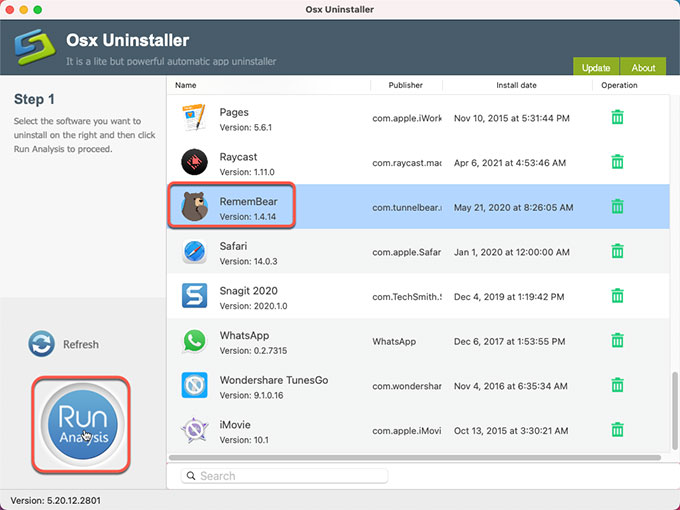Delete WhatsApp using its trash icon

click(x=617, y=340)
